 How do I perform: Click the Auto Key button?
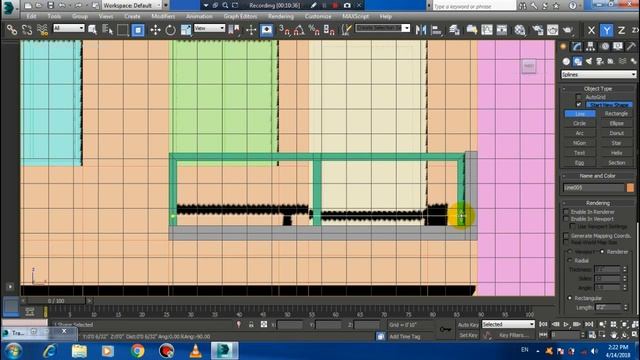click(468, 325)
